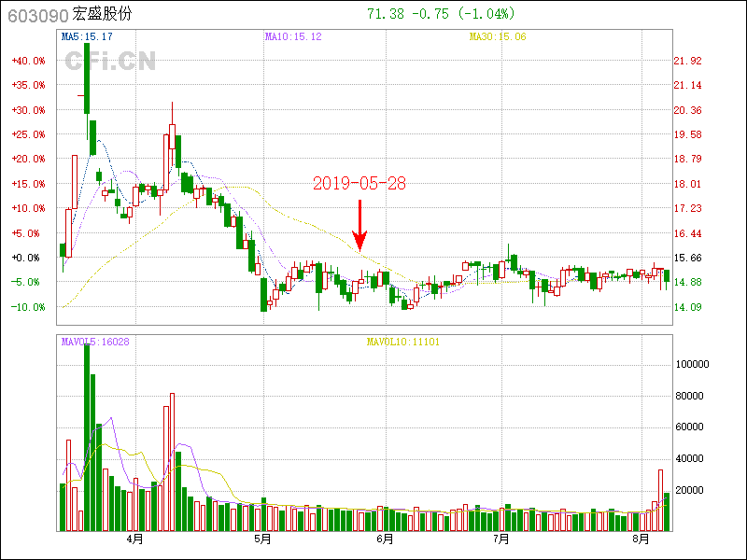Click the MAVOL10:11101 volume label
Viewport: 747px width, 560px height.
(402, 342)
